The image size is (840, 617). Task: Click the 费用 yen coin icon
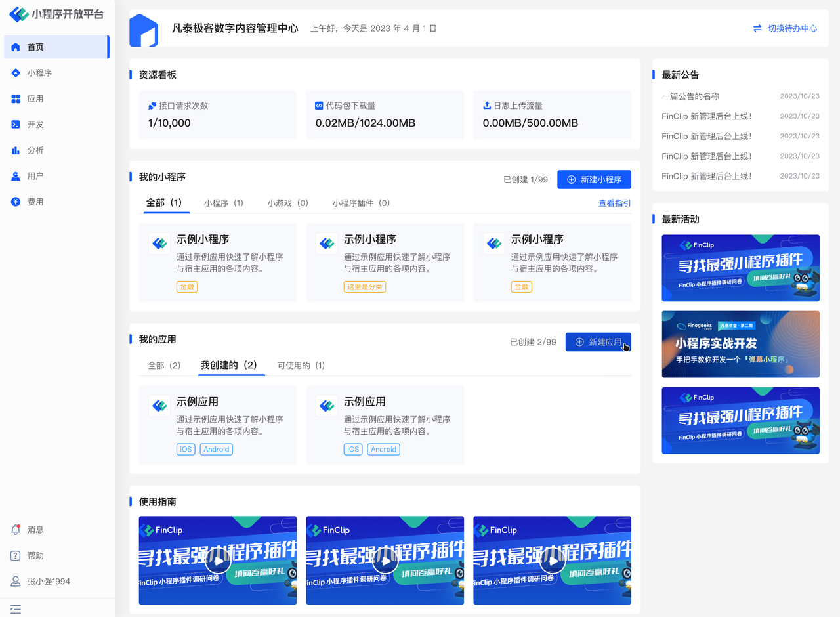click(16, 202)
